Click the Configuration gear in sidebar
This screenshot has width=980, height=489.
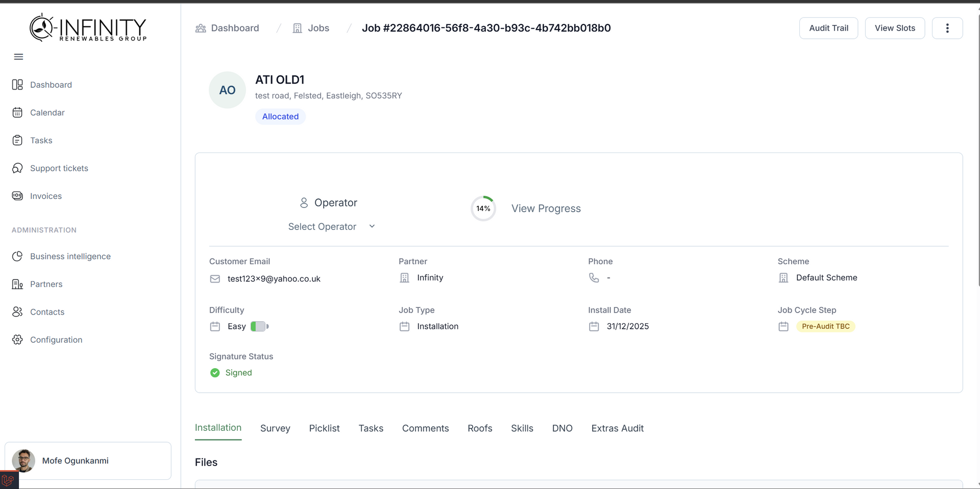click(17, 340)
